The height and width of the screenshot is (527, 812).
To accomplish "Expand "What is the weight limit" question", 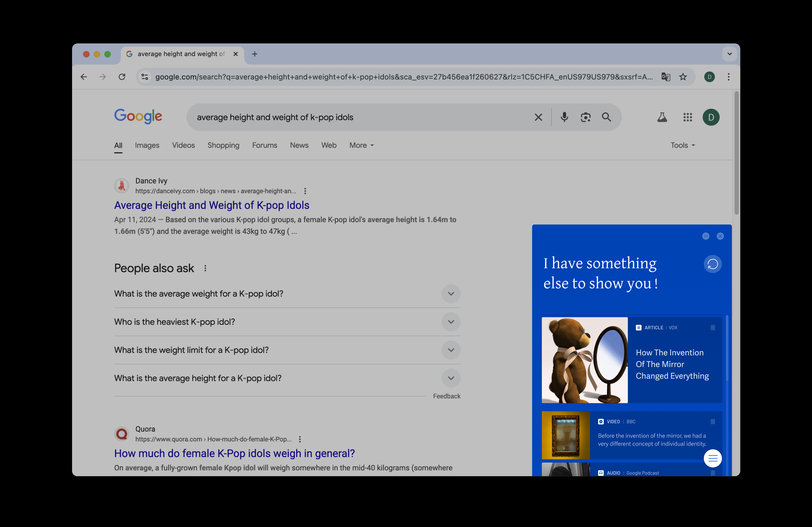I will [451, 350].
